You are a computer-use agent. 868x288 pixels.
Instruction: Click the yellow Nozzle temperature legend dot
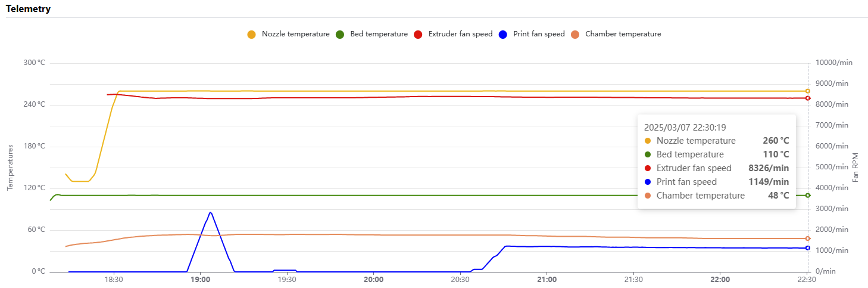251,35
